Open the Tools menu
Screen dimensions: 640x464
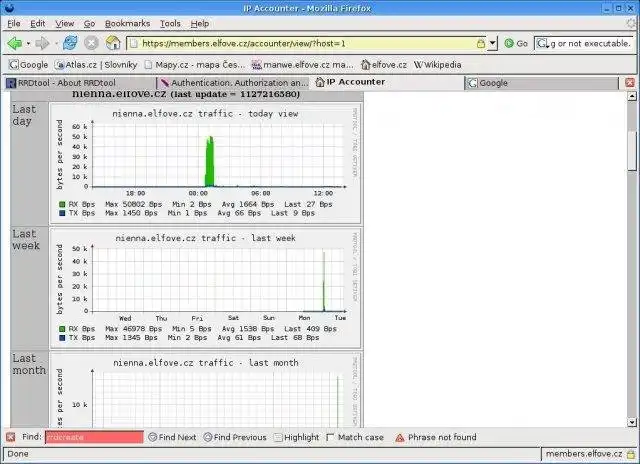pyautogui.click(x=170, y=24)
